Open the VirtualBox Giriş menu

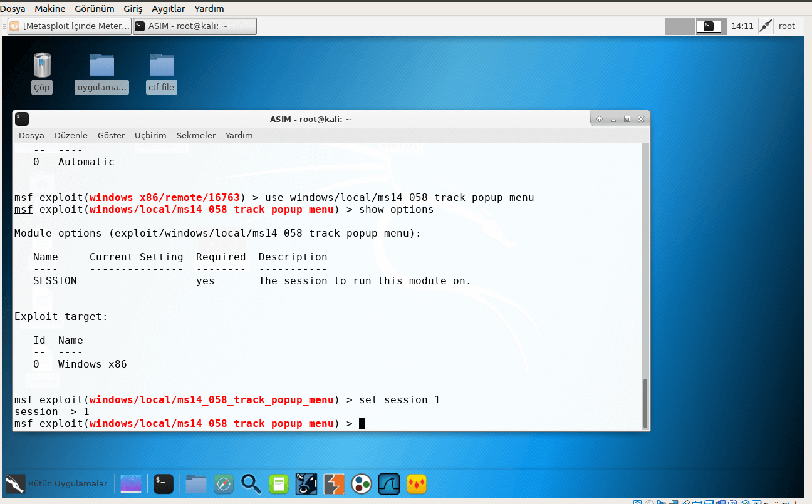pyautogui.click(x=133, y=9)
